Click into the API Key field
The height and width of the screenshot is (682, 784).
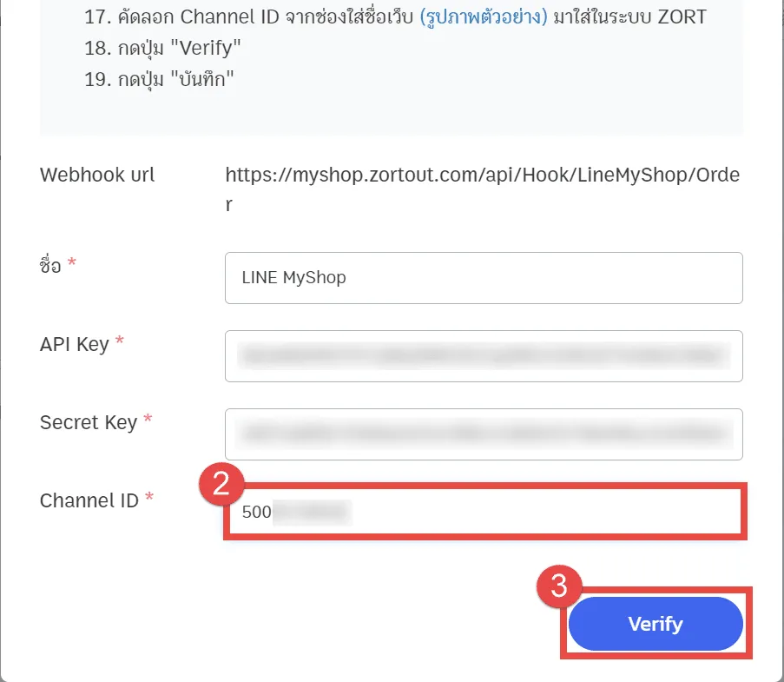(x=483, y=356)
